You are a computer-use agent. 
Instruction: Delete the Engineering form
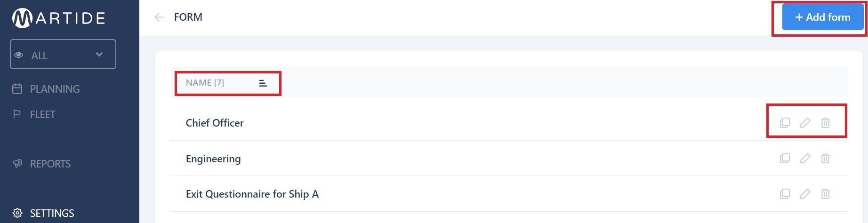tap(825, 159)
